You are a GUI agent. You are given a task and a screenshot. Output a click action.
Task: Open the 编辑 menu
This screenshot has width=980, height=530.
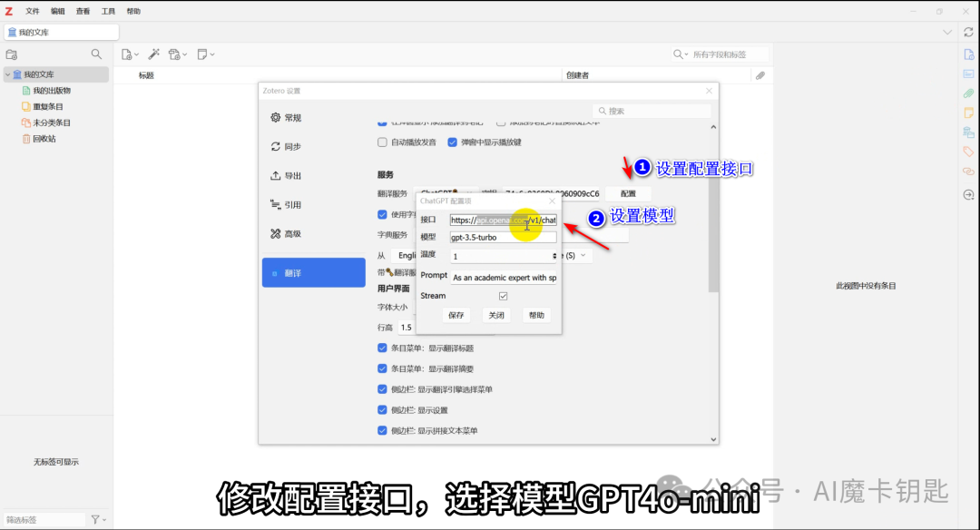57,11
